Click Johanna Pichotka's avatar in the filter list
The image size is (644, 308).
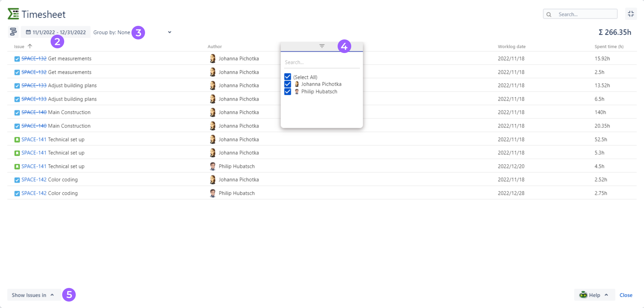pos(297,84)
